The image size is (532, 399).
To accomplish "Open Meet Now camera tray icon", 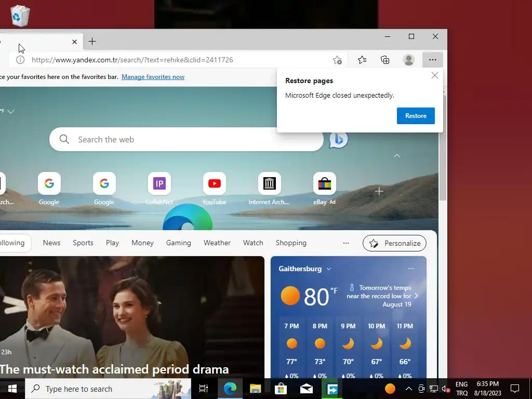I will 421,389.
